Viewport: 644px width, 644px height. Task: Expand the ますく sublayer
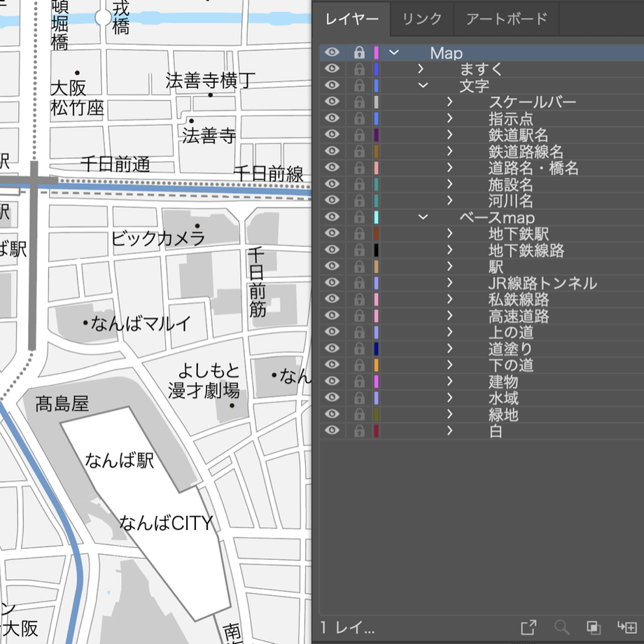[420, 69]
